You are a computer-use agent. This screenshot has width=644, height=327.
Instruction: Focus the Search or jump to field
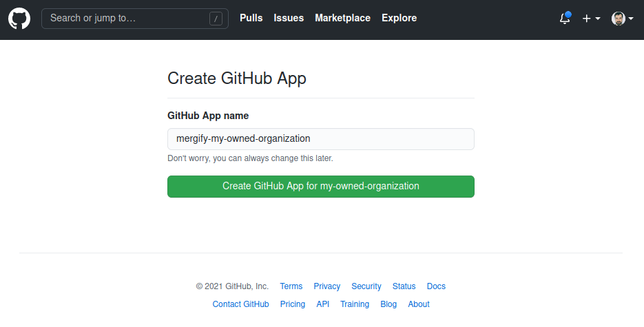tap(135, 19)
